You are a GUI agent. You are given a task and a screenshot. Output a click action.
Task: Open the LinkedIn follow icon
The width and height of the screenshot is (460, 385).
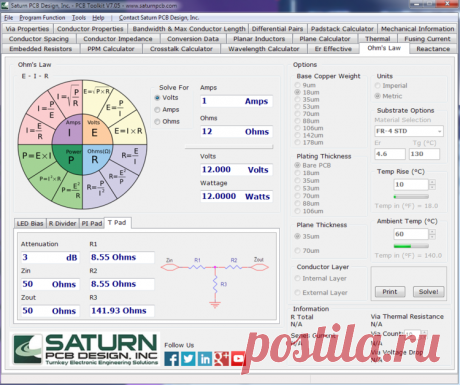(205, 359)
